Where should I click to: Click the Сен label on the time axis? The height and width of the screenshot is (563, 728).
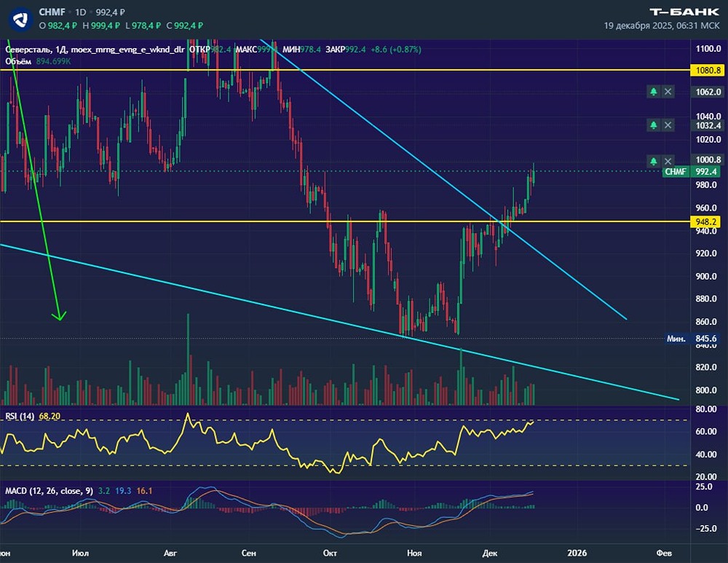[249, 554]
